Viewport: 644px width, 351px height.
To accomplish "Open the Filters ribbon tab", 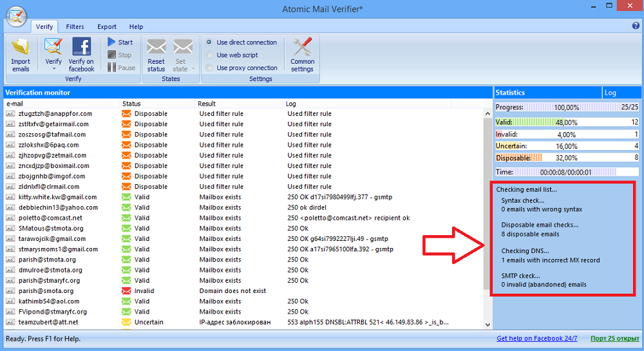I will click(x=75, y=26).
